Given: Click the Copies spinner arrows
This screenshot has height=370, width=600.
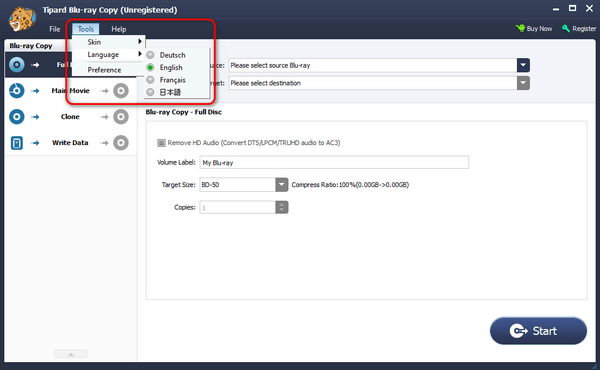Looking at the screenshot, I should [x=282, y=207].
